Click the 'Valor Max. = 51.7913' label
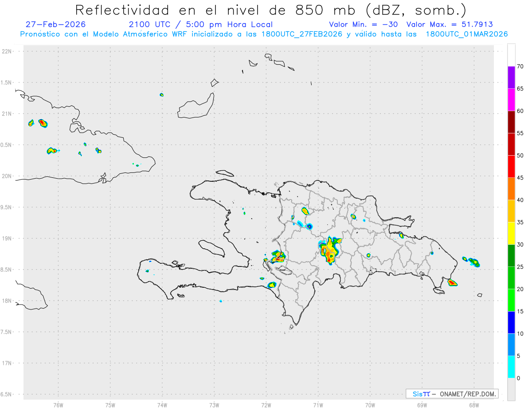 [x=450, y=24]
